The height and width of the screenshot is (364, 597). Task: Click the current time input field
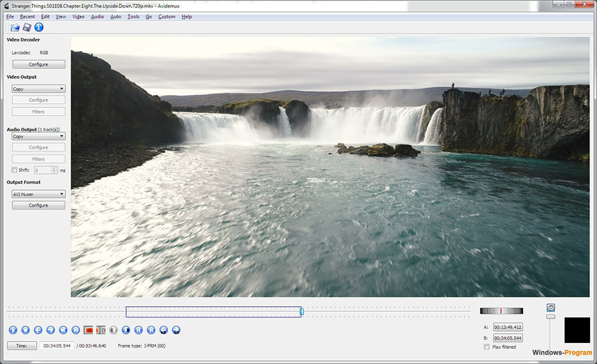coord(57,345)
